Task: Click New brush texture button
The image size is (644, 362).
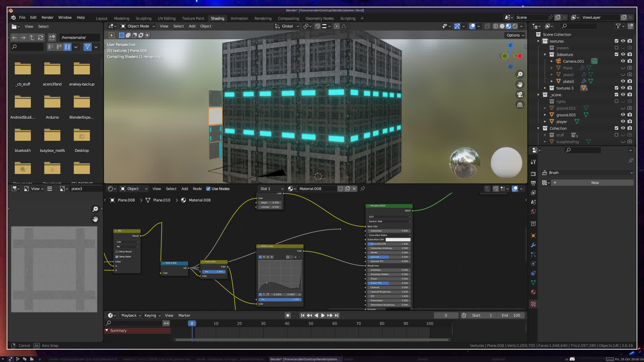Action: tap(595, 183)
